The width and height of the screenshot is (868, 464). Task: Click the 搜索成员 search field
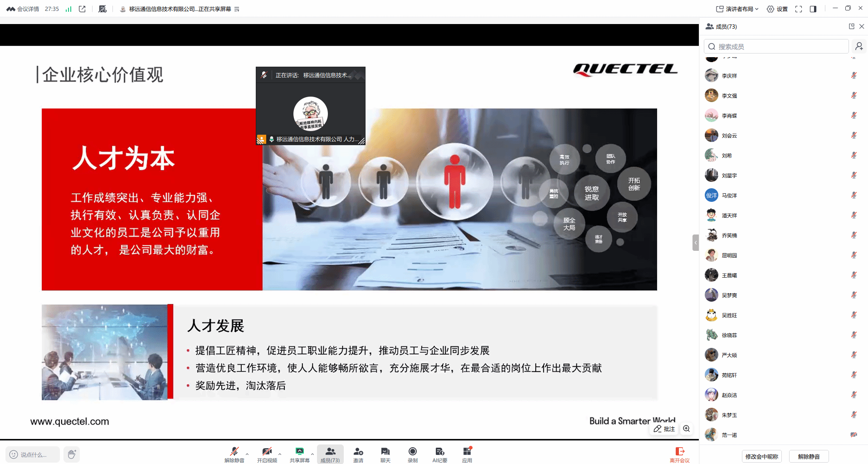tap(776, 46)
